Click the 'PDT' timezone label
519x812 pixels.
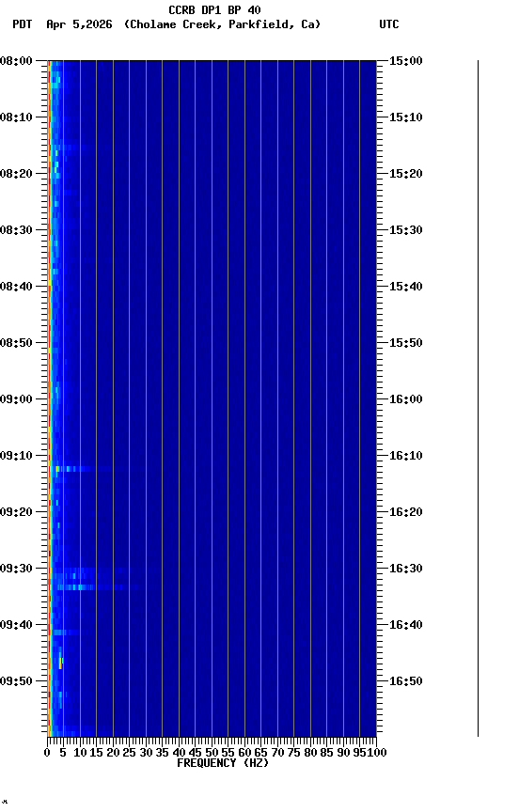(23, 24)
